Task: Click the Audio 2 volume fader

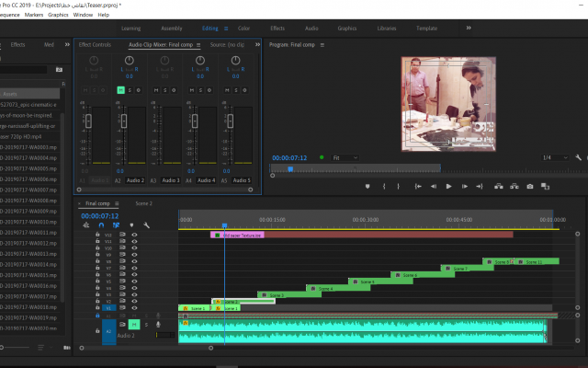Action: (124, 121)
